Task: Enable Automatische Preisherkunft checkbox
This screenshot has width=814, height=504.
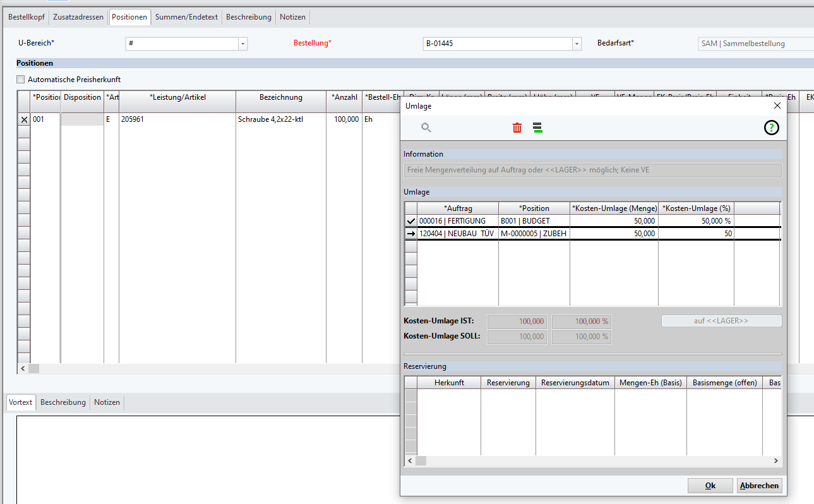Action: (21, 80)
